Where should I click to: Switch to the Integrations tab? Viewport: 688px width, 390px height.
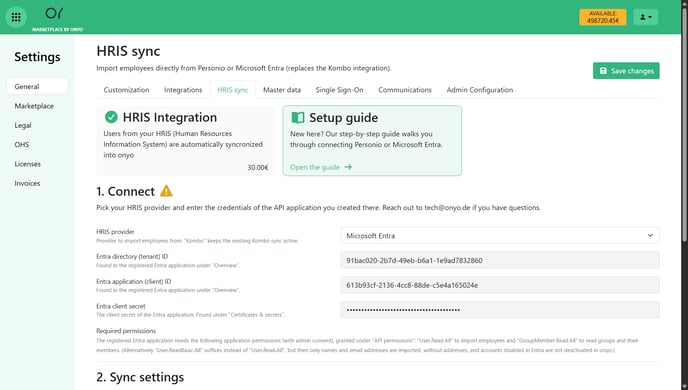[x=183, y=89]
